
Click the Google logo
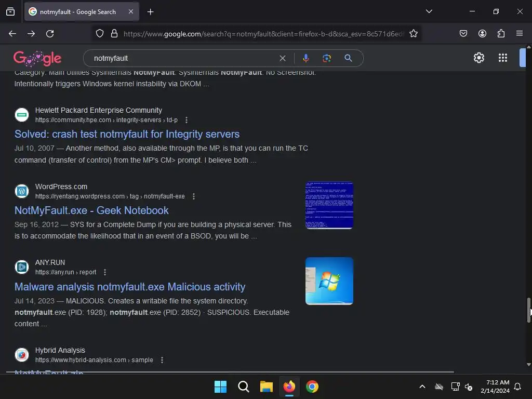pyautogui.click(x=37, y=58)
